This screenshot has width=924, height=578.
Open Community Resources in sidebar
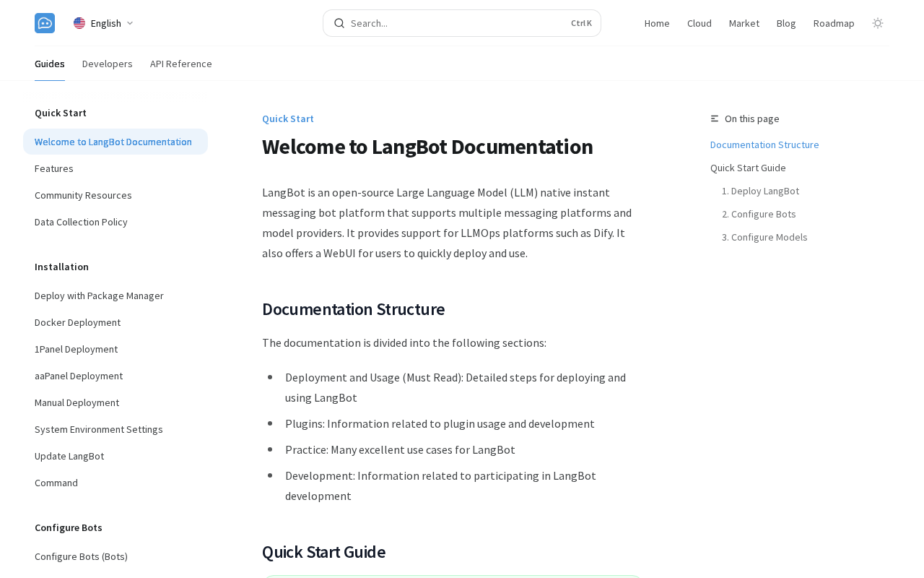(115, 195)
